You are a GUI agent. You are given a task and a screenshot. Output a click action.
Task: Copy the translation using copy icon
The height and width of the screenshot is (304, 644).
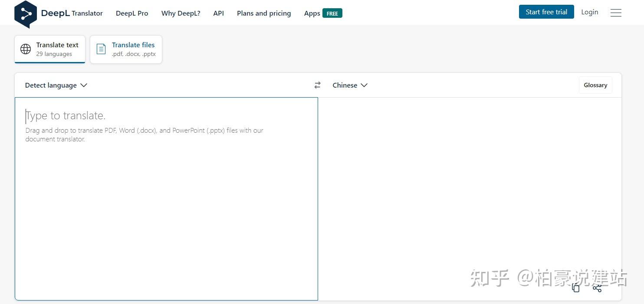(x=576, y=288)
